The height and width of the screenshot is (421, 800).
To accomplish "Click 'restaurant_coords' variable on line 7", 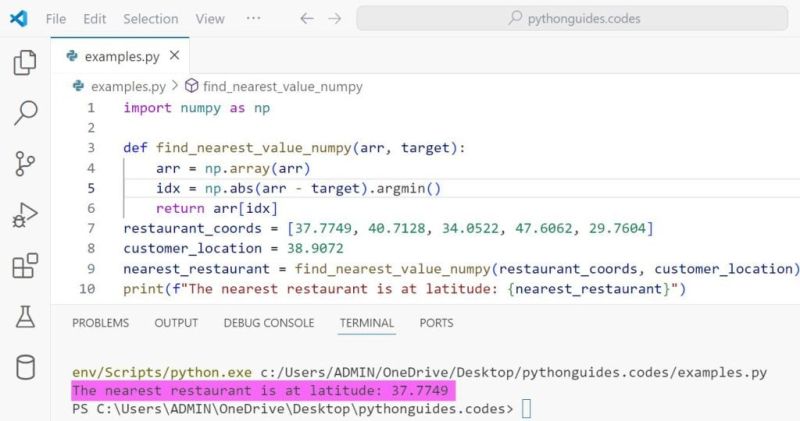I will point(192,228).
